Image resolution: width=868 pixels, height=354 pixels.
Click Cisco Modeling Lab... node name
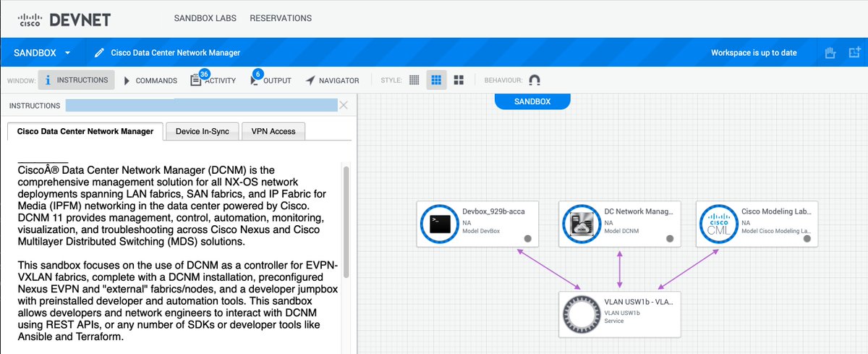coord(776,211)
